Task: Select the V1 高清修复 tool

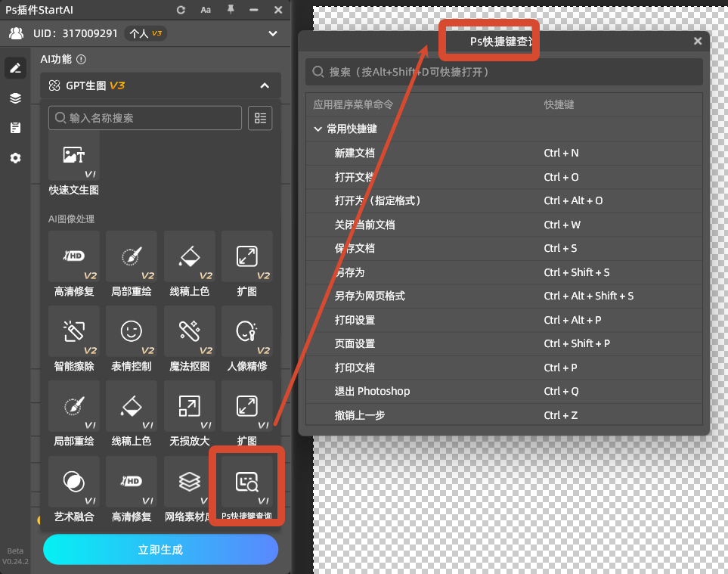Action: click(132, 489)
